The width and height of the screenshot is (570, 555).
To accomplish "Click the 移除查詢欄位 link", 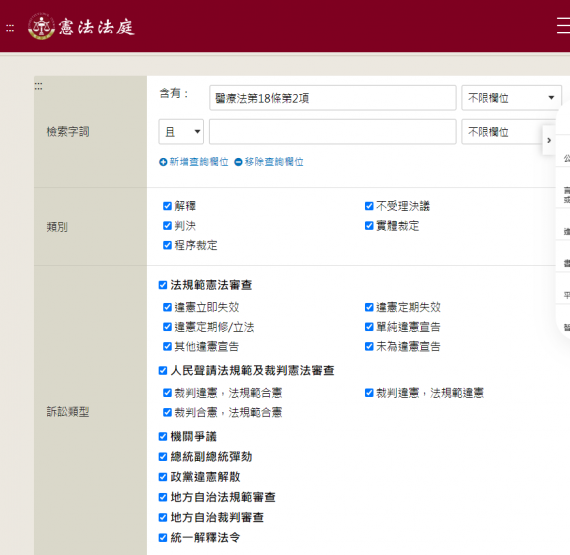I will coord(274,162).
